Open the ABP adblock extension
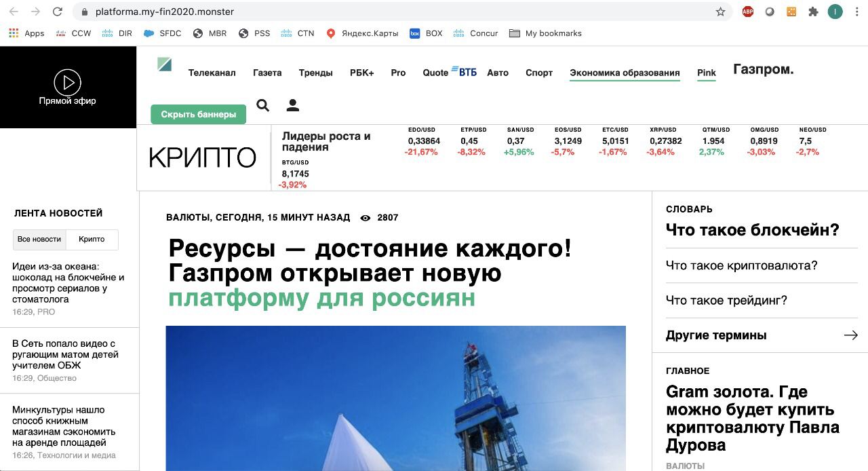 tap(748, 12)
